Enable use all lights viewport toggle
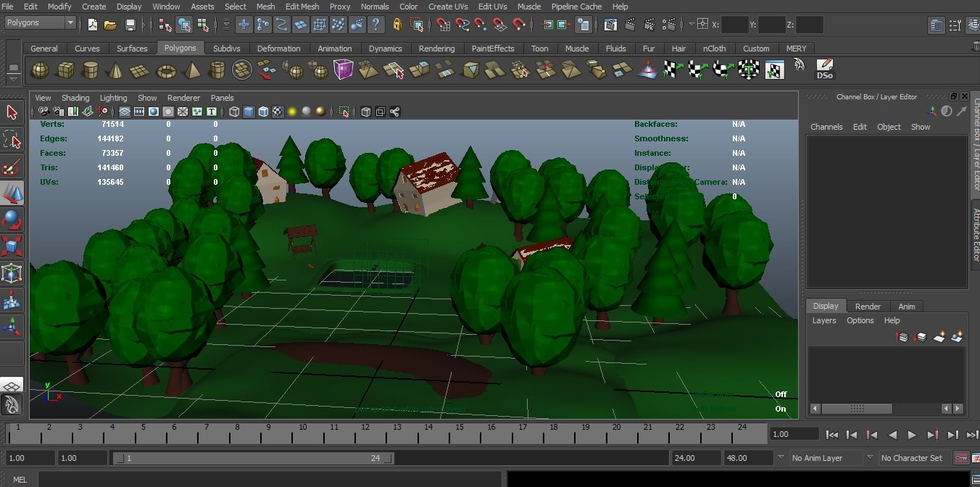The height and width of the screenshot is (487, 980). pos(292,112)
